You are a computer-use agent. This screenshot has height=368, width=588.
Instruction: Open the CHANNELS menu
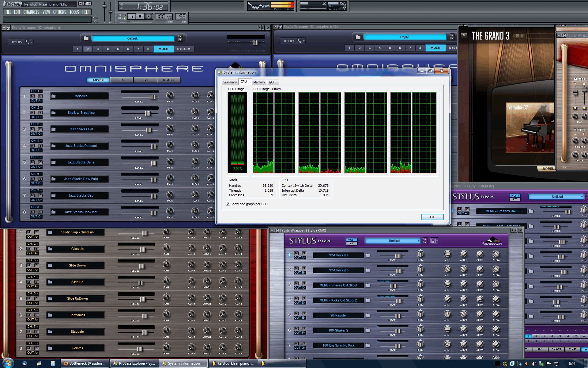[31, 12]
